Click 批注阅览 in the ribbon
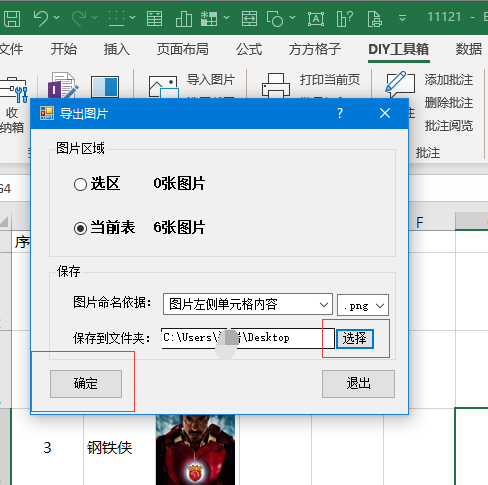Viewport: 488px width, 485px height. pos(449,126)
